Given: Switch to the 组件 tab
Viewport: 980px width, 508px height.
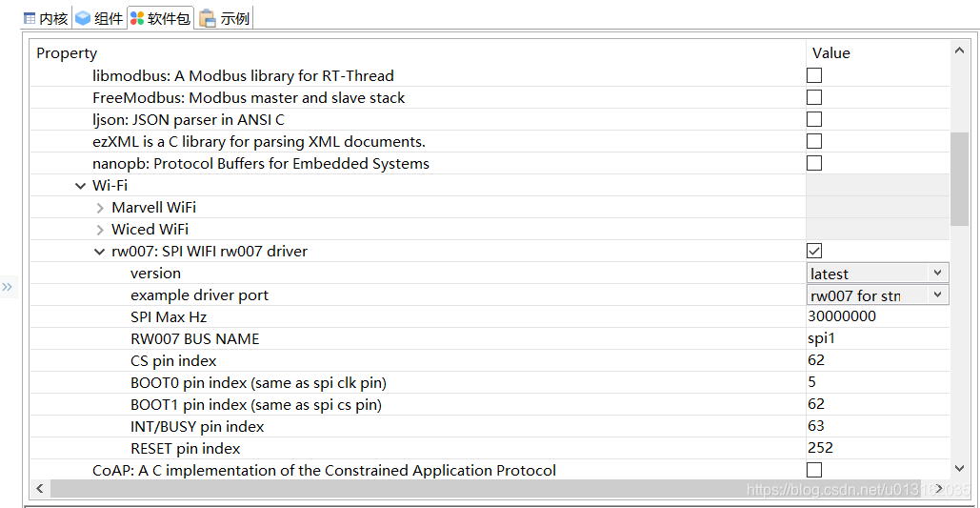Looking at the screenshot, I should tap(99, 18).
